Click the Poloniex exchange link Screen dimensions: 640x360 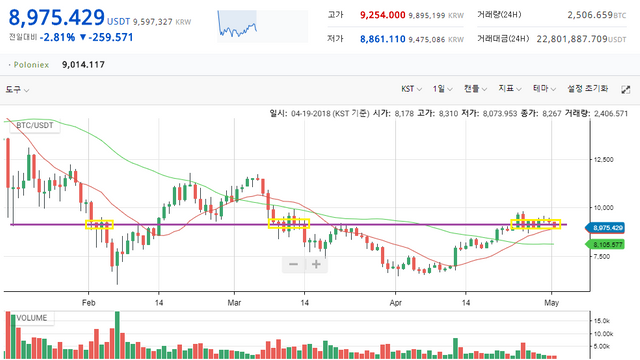(x=31, y=65)
